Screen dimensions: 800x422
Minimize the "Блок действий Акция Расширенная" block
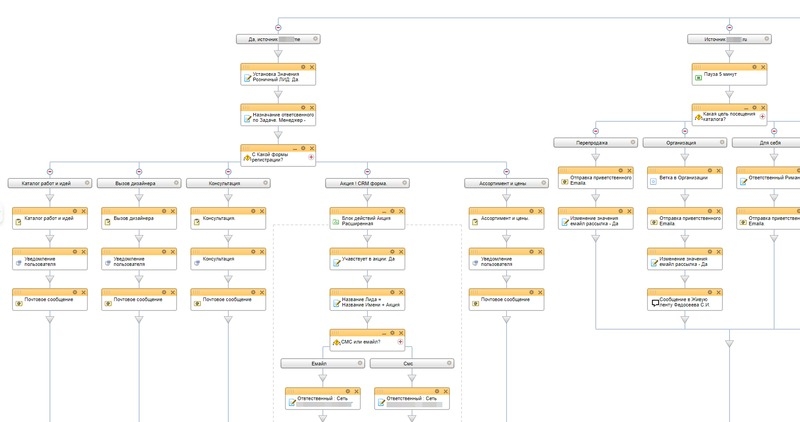click(x=383, y=211)
